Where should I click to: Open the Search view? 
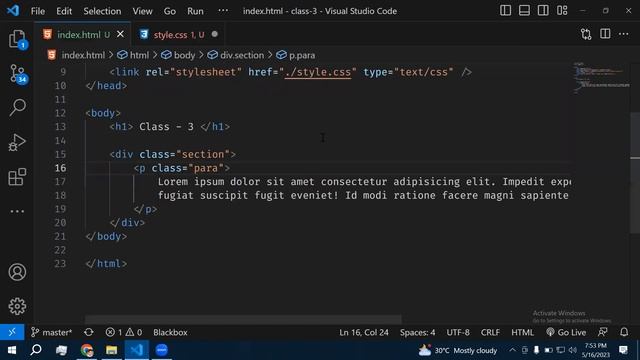tap(17, 107)
